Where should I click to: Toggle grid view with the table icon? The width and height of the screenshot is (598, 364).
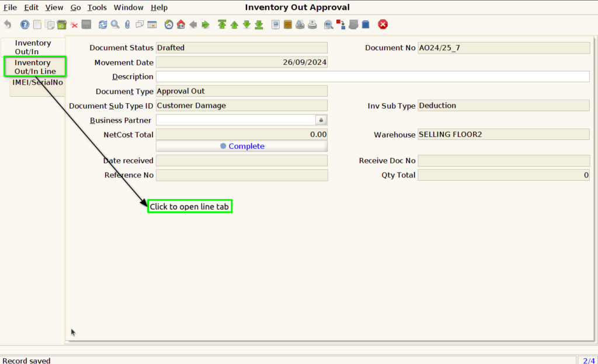click(152, 24)
